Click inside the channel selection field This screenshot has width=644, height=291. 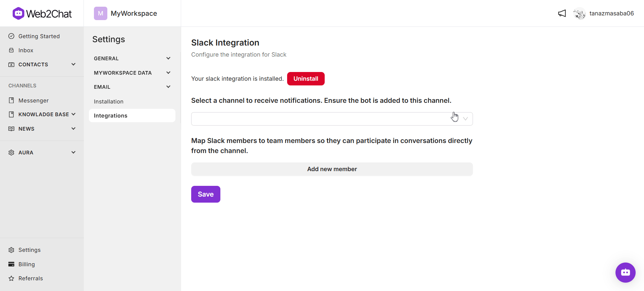click(x=332, y=119)
